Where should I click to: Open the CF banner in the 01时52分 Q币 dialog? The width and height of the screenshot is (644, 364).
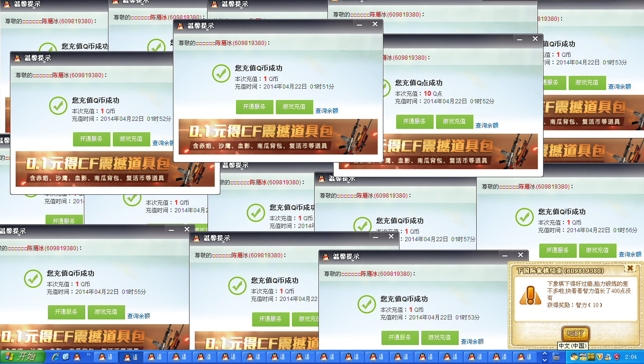[x=115, y=169]
